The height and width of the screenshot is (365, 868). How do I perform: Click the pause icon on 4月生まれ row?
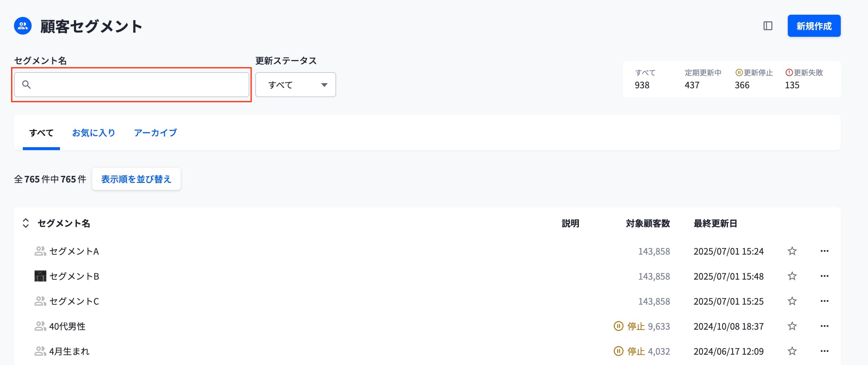[618, 351]
